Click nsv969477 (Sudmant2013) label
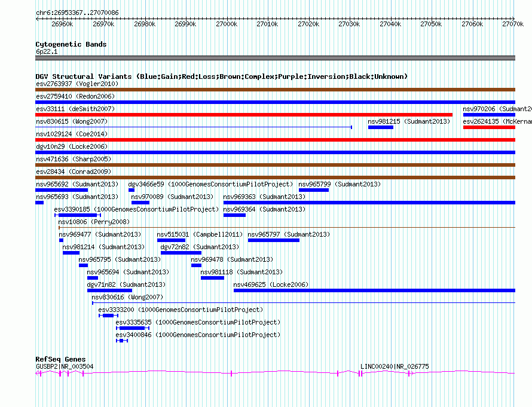This screenshot has height=407, width=532. point(100,234)
